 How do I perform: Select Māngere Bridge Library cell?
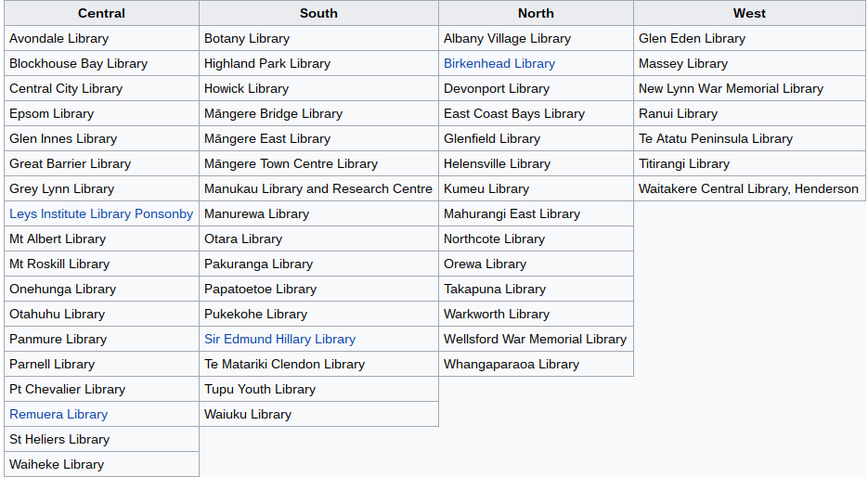pos(318,113)
